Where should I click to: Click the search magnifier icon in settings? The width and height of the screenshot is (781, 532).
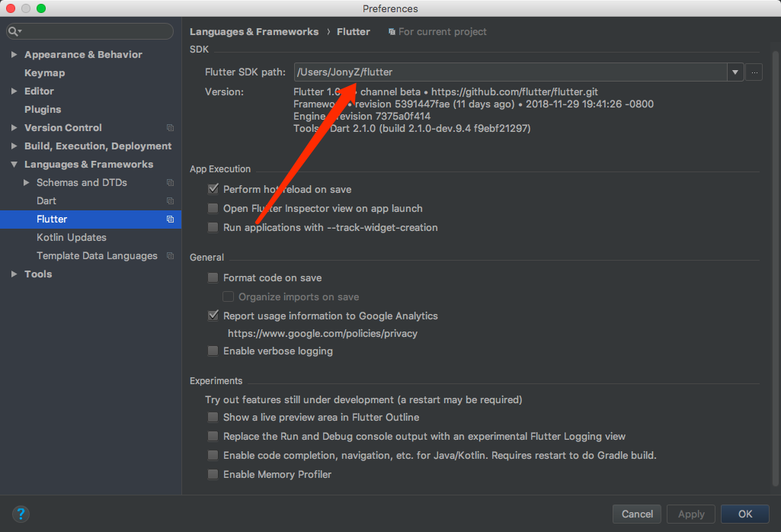pos(14,31)
